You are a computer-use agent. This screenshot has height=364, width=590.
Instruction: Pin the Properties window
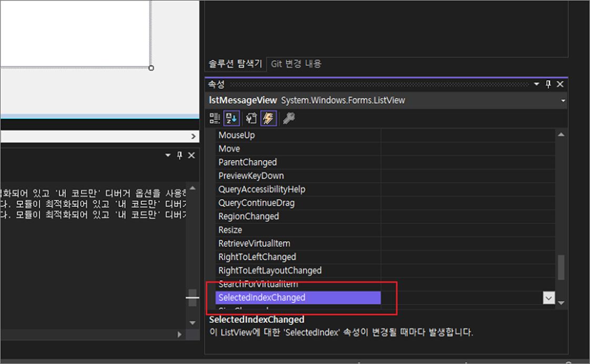pos(547,84)
